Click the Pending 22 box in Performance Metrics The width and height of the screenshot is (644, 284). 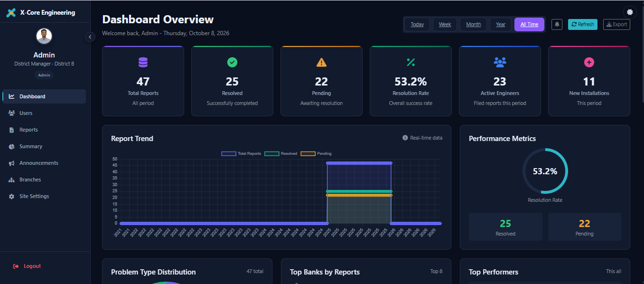coord(585,227)
